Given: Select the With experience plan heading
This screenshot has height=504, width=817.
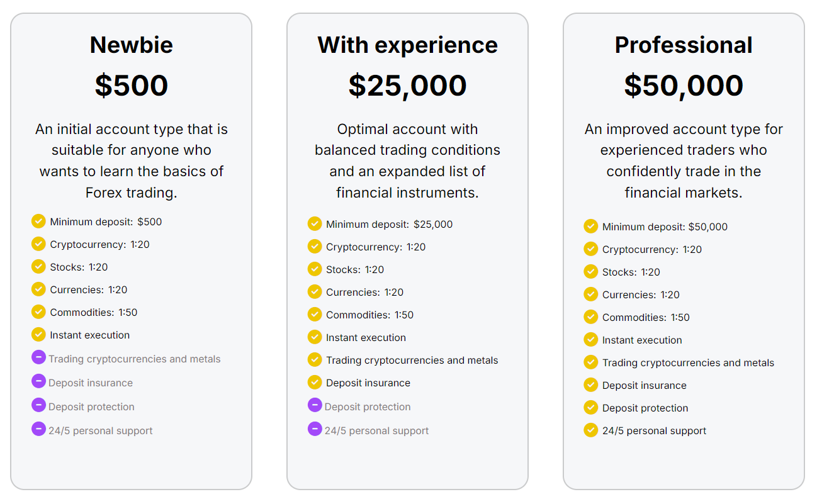Looking at the screenshot, I should pos(407,45).
